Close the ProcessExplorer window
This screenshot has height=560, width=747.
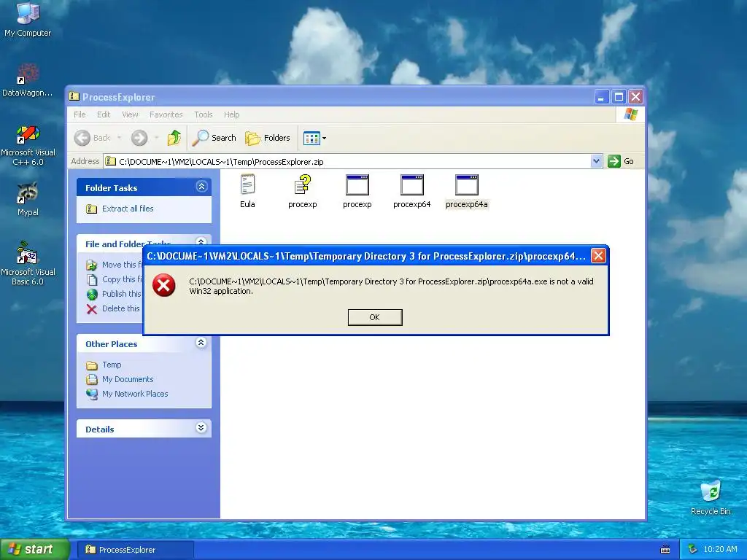pyautogui.click(x=635, y=97)
